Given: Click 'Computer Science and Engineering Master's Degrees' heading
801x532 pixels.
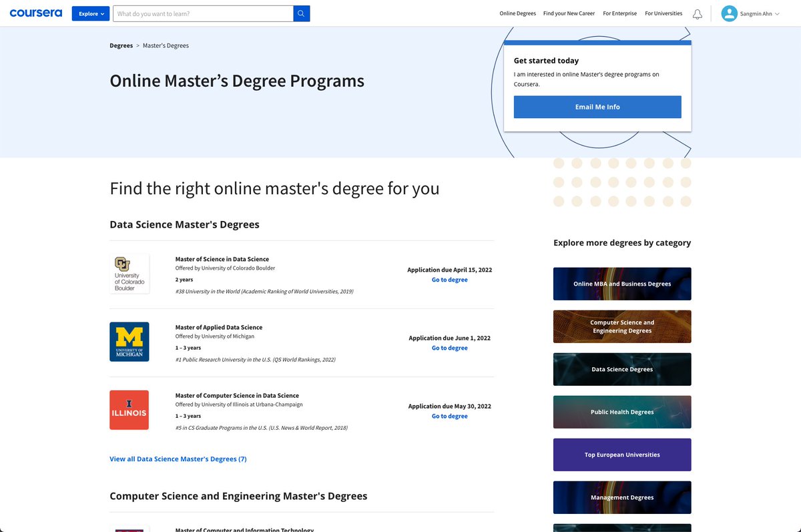Looking at the screenshot, I should pyautogui.click(x=238, y=496).
